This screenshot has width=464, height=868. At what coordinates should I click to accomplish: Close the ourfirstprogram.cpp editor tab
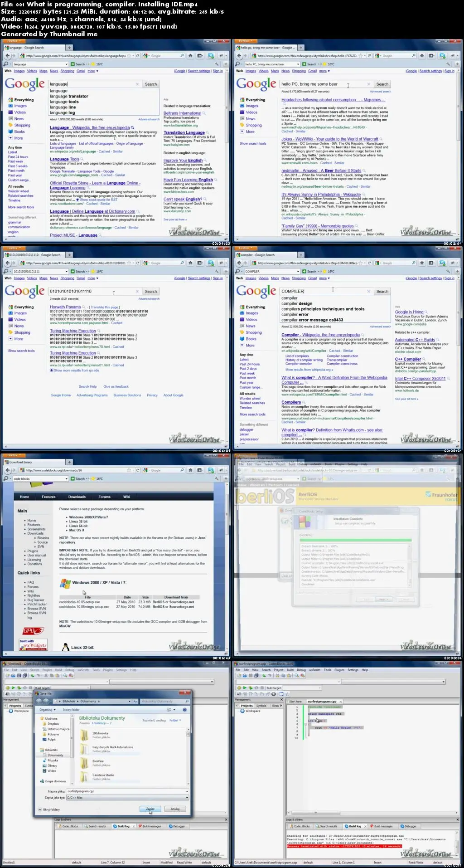341,702
